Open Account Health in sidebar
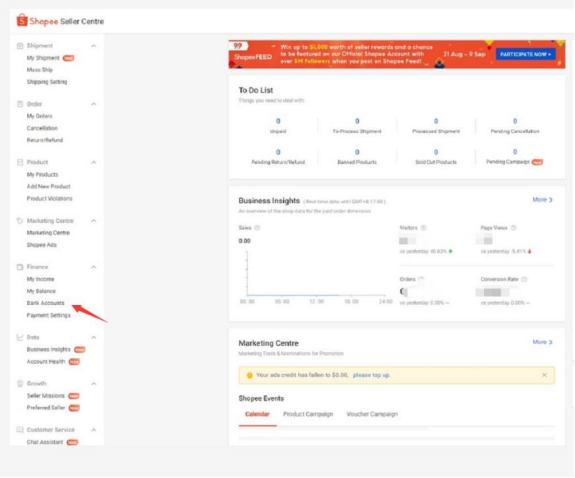This screenshot has width=575, height=478. [x=46, y=362]
